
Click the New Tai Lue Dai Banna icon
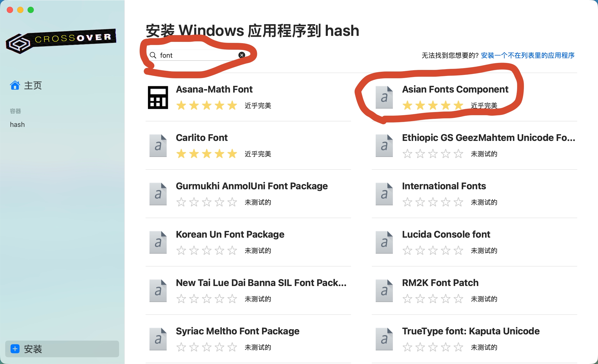click(158, 291)
